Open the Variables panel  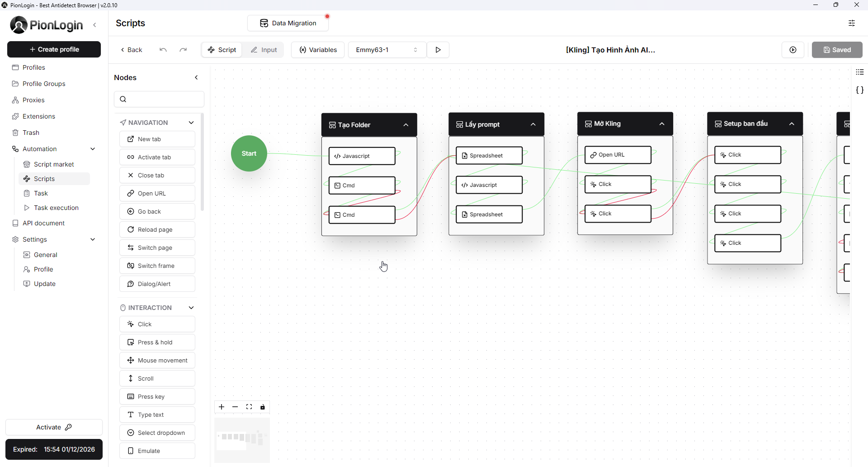coord(318,50)
